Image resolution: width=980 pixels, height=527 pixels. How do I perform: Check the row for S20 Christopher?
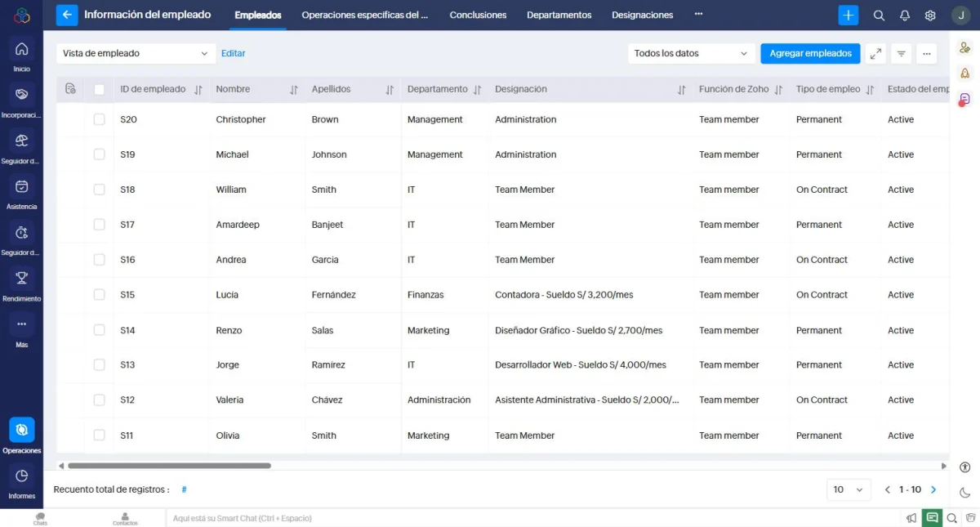coord(99,119)
